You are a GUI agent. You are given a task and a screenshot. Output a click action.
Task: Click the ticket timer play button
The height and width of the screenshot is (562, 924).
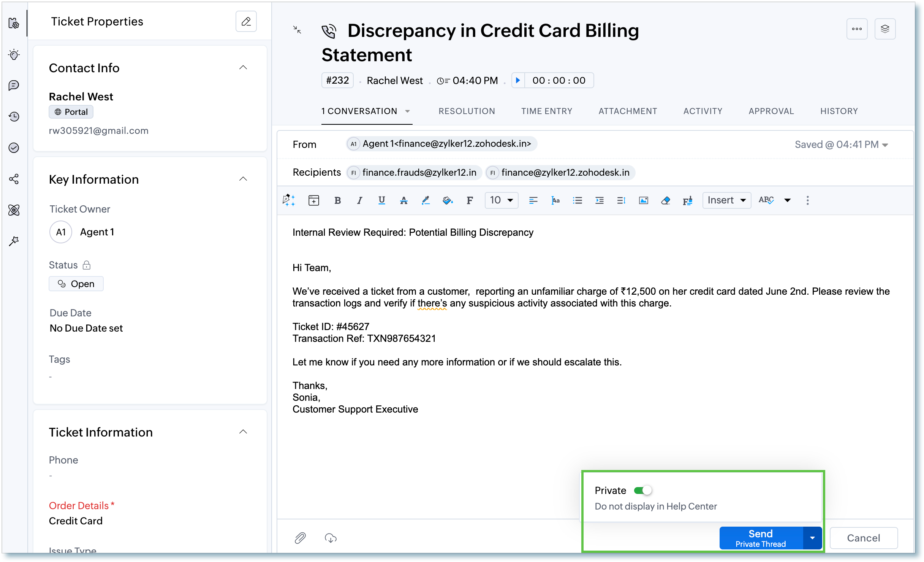pyautogui.click(x=518, y=80)
